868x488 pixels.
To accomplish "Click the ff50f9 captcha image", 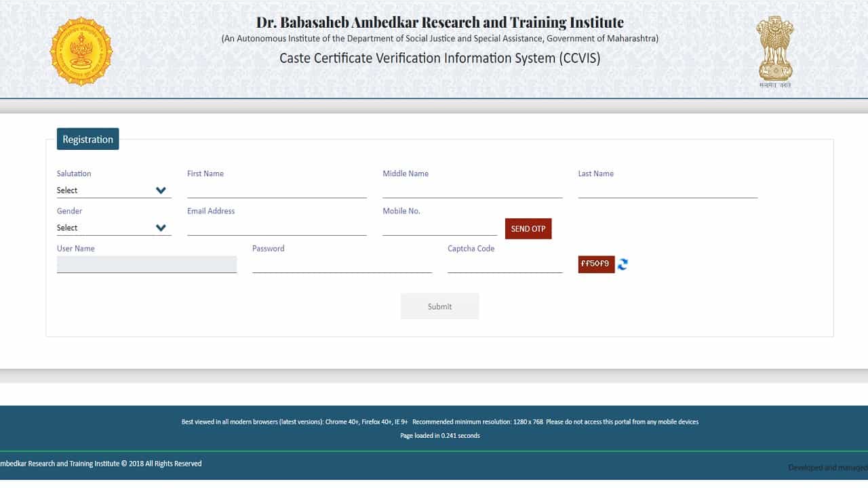I will pos(596,264).
